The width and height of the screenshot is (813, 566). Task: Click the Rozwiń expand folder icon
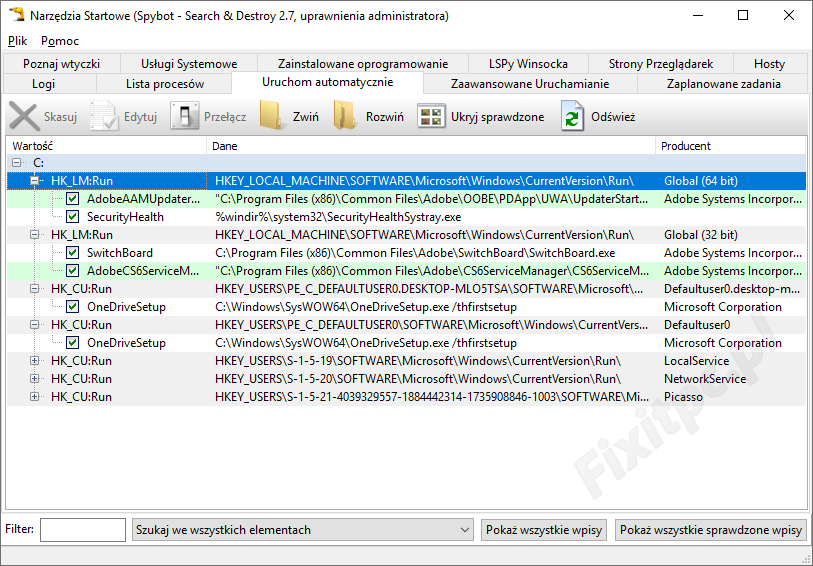coord(347,117)
